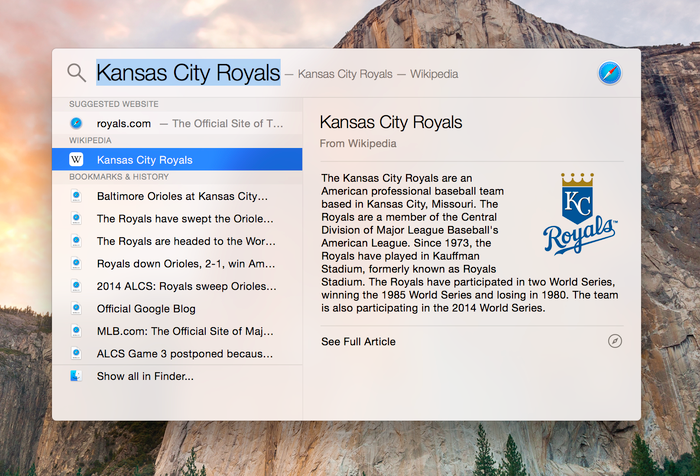Click the grey Kansas City Royals — Wikipedia completion text
Screen dimensions: 700x476
pyautogui.click(x=378, y=74)
